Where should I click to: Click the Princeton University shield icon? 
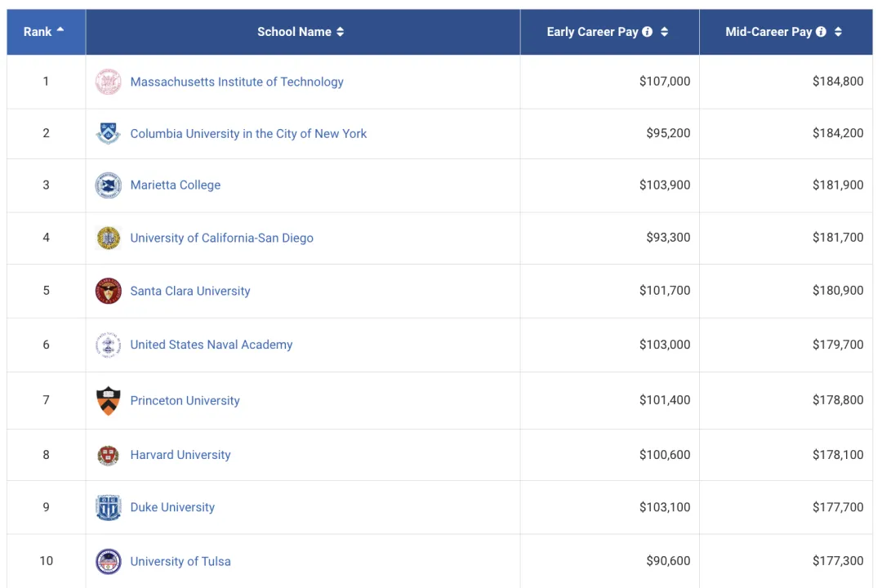(x=108, y=401)
